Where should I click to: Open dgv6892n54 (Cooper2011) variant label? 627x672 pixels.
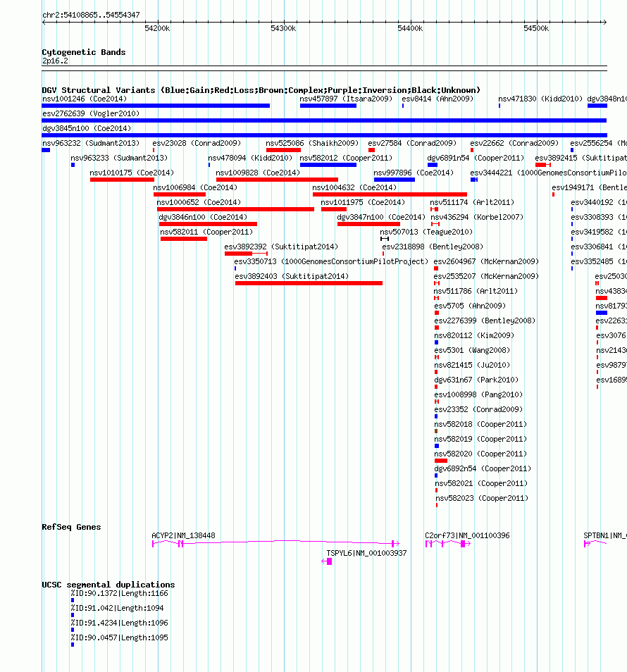[x=483, y=468]
